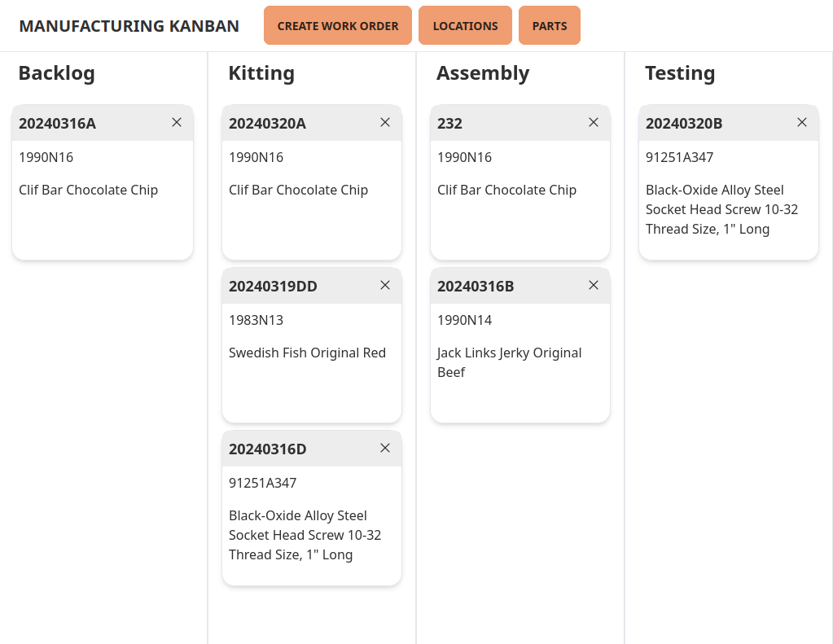This screenshot has height=644, width=833.
Task: Dismiss work order 20240316A from Backlog
Action: tap(177, 122)
